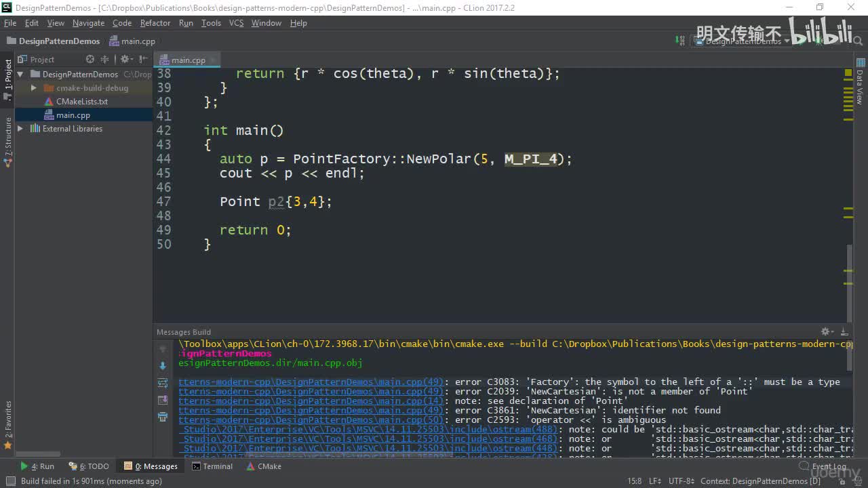Open the Refactor menu
Image resolution: width=868 pixels, height=488 pixels.
(155, 23)
